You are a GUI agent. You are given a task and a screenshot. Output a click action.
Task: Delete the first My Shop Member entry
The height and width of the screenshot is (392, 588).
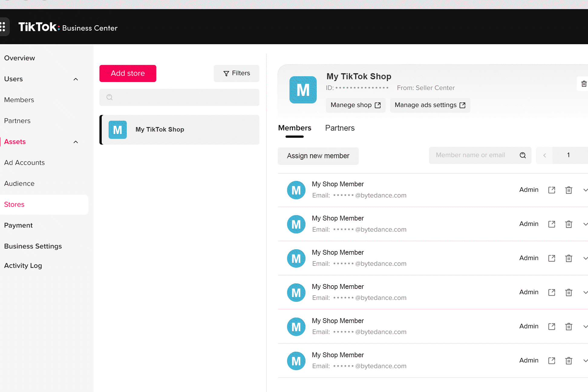pos(569,190)
